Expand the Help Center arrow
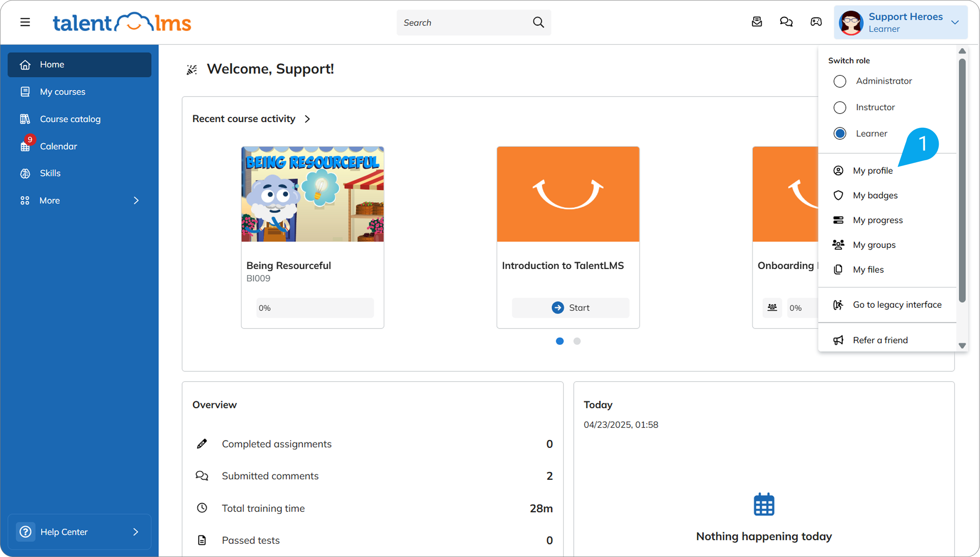Image resolution: width=980 pixels, height=557 pixels. (136, 532)
